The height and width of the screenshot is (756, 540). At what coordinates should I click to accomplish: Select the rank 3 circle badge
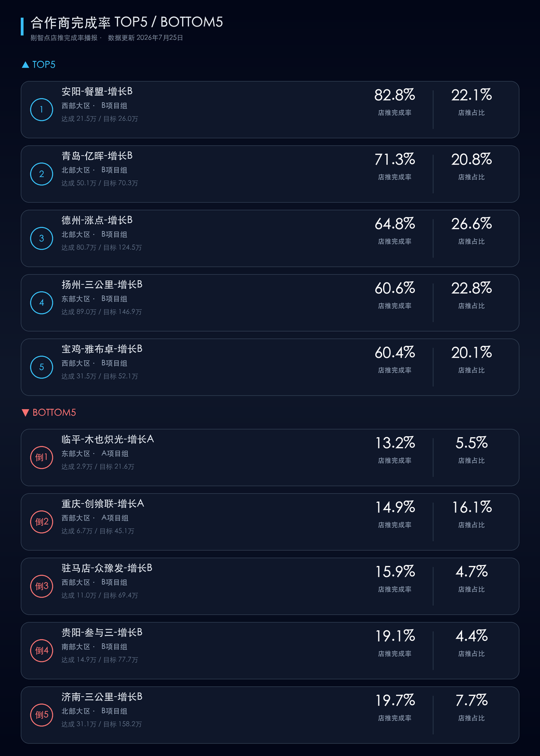pos(42,238)
